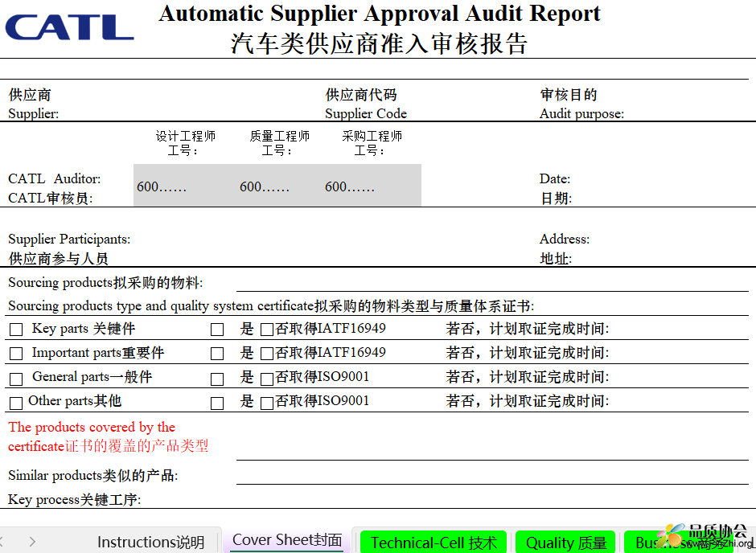
Task: Select the 质量工程师 工号 header
Action: pyautogui.click(x=279, y=143)
